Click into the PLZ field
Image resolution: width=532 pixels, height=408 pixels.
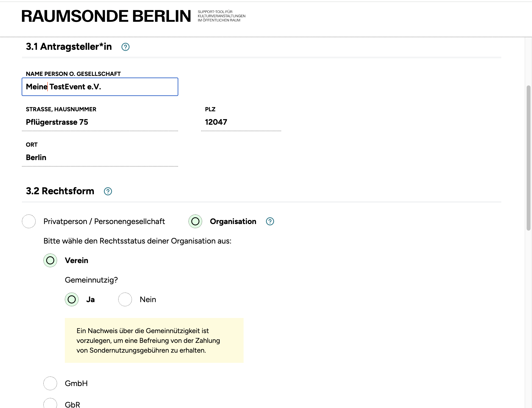[241, 122]
